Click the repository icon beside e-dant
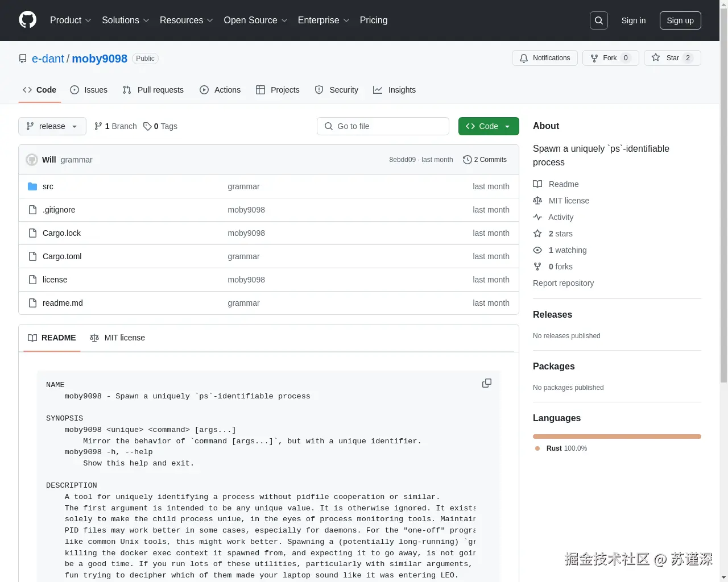The width and height of the screenshot is (728, 582). point(23,59)
